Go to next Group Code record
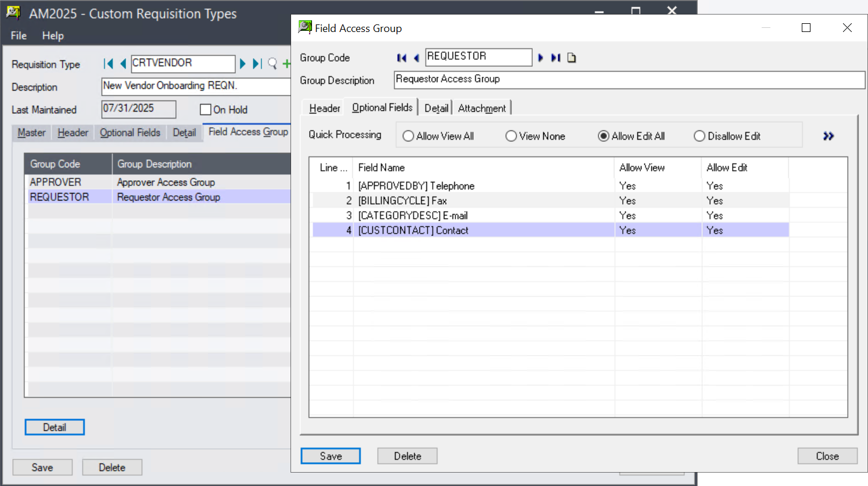The image size is (868, 486). coord(540,58)
